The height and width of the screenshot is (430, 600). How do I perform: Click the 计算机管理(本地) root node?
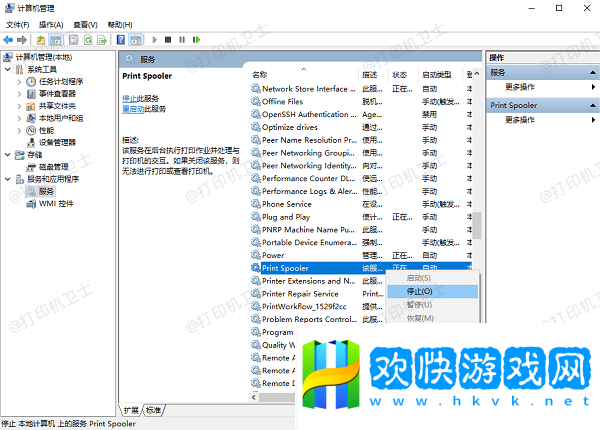tap(44, 57)
